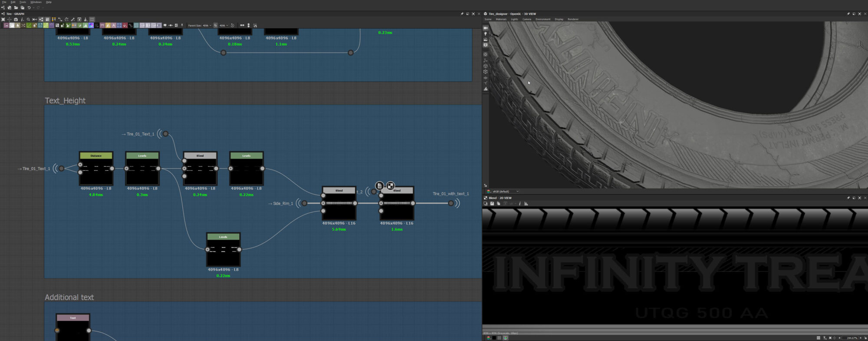Click the undo arrow icon

[29, 8]
